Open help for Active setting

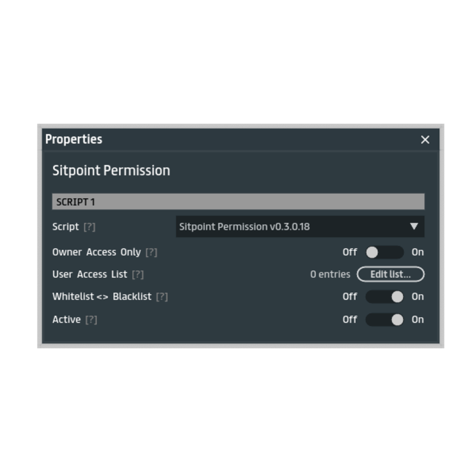(x=91, y=320)
